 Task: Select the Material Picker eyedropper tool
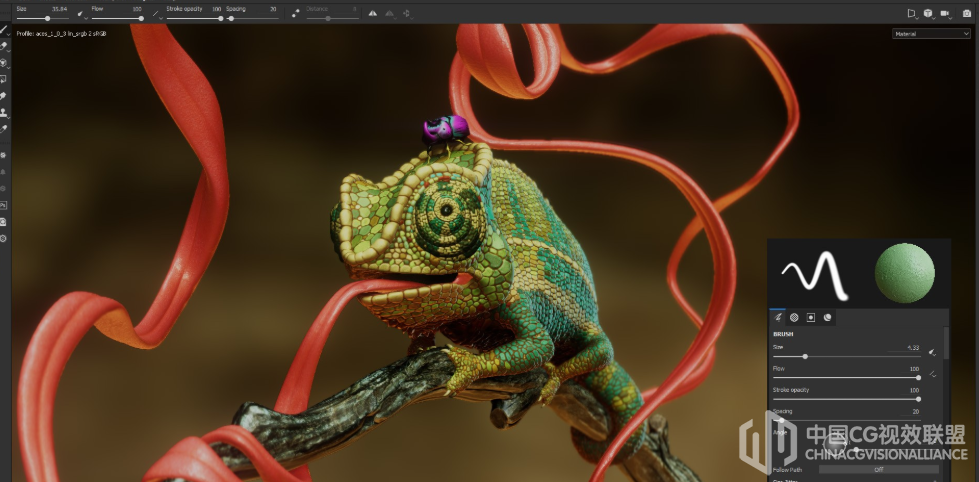coord(4,129)
